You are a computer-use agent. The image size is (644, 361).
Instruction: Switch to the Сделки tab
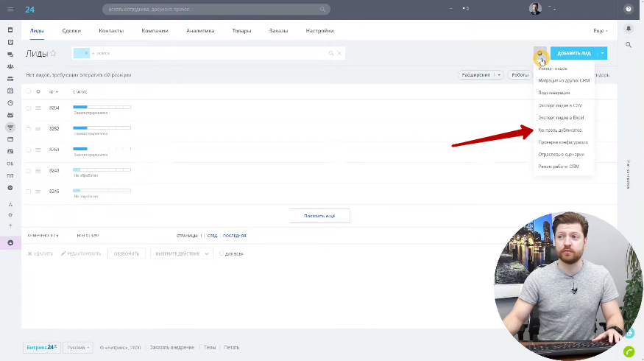pyautogui.click(x=71, y=31)
